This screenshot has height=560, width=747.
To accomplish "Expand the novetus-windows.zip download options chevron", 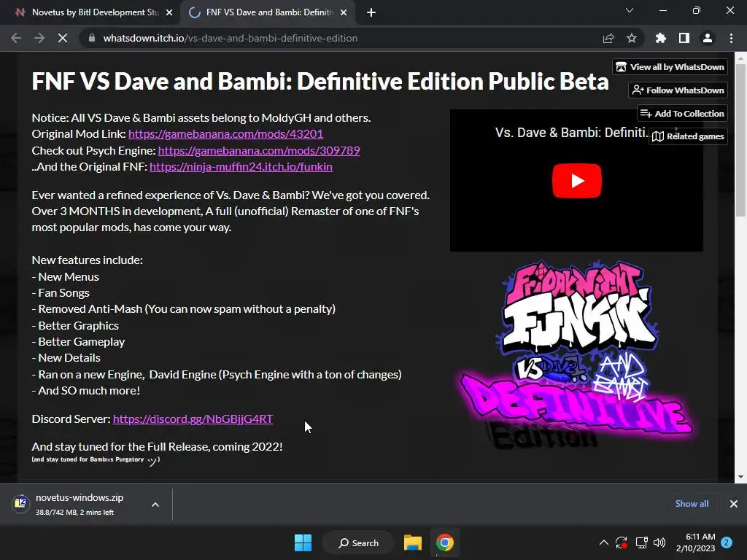I will [x=155, y=505].
